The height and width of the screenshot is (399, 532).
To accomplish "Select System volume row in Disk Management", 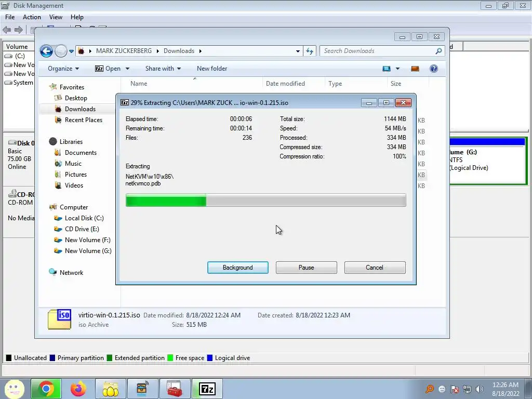I will pos(19,83).
